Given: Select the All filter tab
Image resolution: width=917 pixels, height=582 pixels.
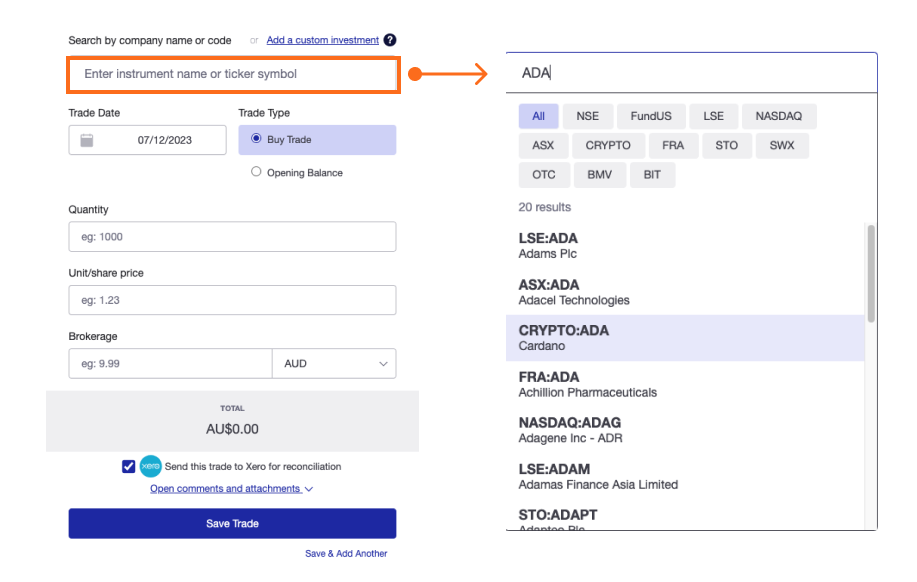Looking at the screenshot, I should (538, 116).
